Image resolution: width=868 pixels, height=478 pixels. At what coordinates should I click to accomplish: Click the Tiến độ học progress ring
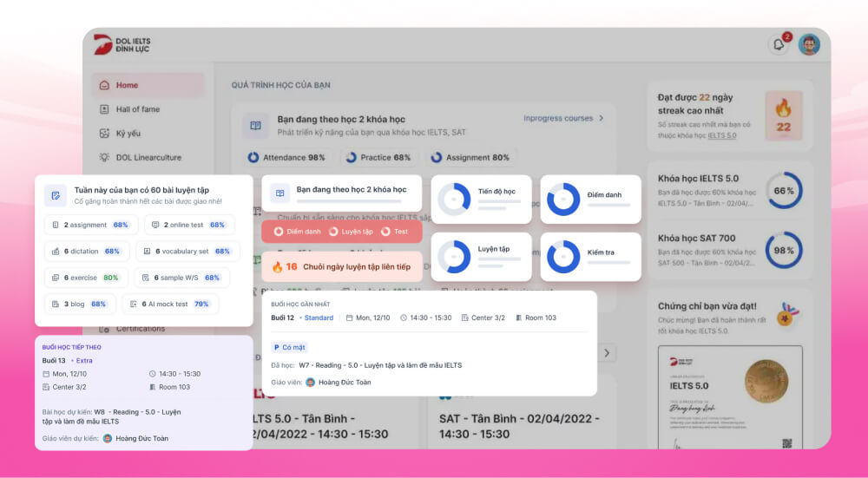[x=454, y=200]
